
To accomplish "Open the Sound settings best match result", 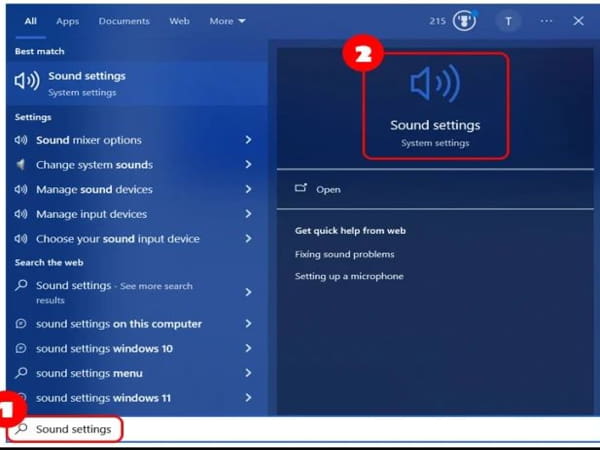I will 137,83.
